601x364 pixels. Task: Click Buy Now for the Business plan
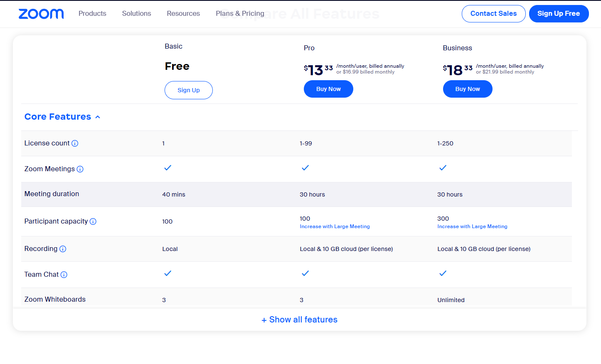point(468,89)
